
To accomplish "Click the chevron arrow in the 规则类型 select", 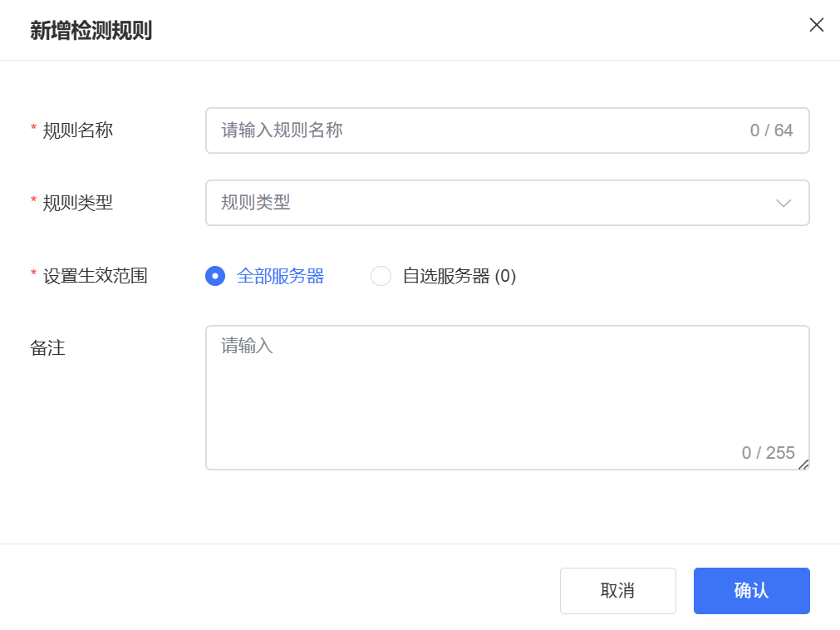I will pyautogui.click(x=784, y=203).
